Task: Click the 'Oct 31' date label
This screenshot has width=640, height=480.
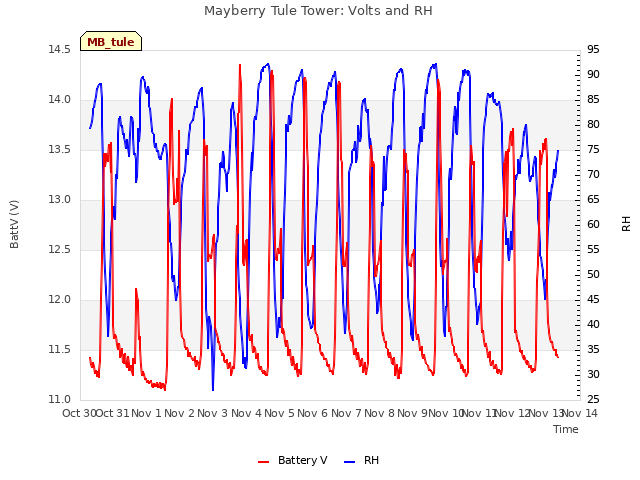Action: pos(112,413)
